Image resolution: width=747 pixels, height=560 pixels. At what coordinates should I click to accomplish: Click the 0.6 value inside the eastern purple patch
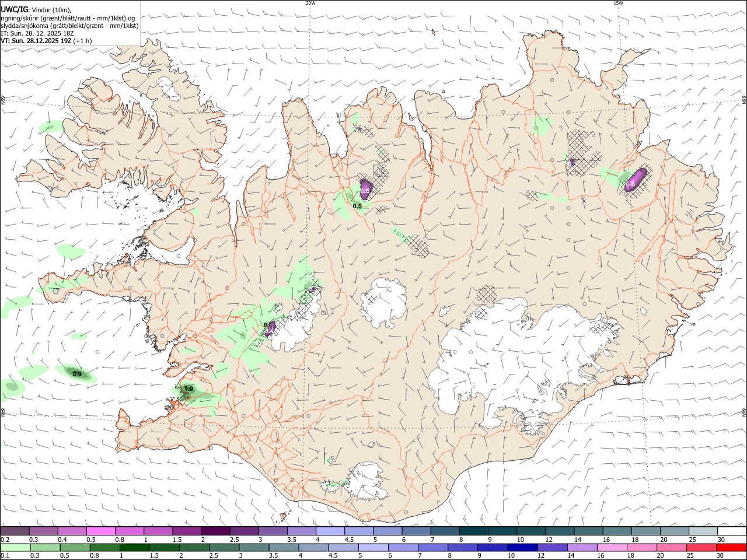630,184
